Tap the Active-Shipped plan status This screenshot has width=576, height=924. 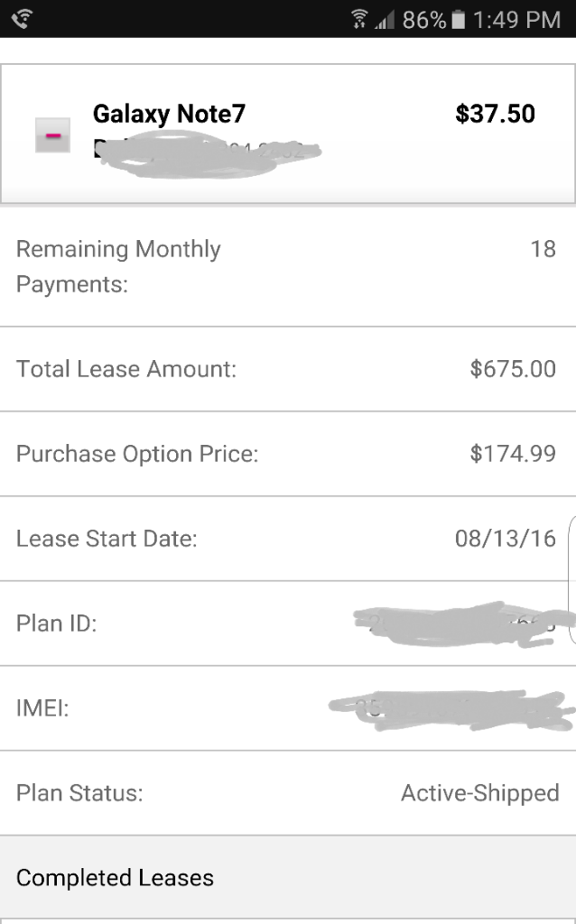(x=480, y=793)
